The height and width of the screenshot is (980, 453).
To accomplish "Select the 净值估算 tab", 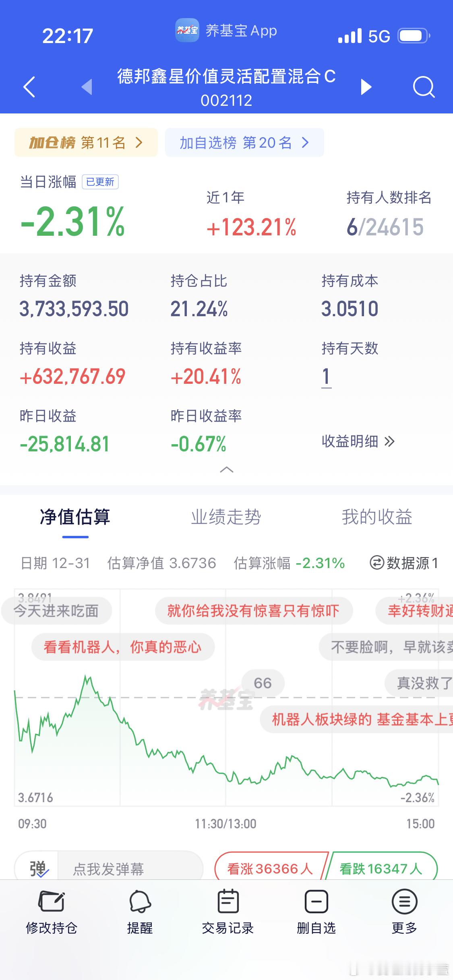I will (75, 517).
